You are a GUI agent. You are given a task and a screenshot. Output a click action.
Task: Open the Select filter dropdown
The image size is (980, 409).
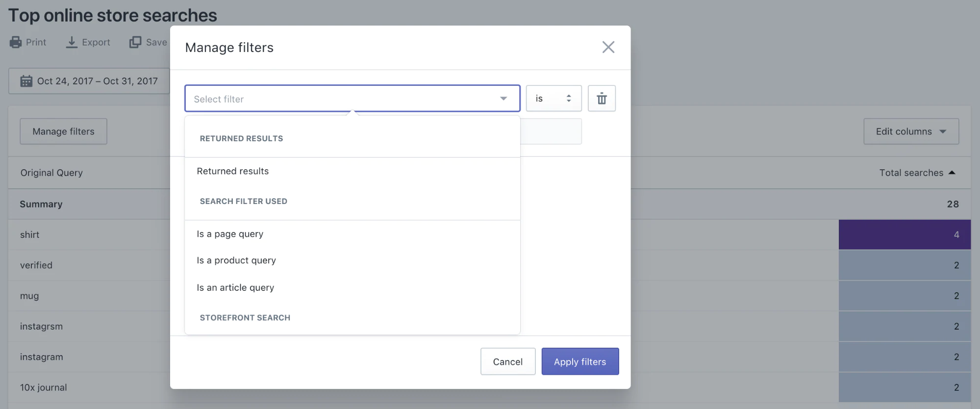[x=352, y=99]
